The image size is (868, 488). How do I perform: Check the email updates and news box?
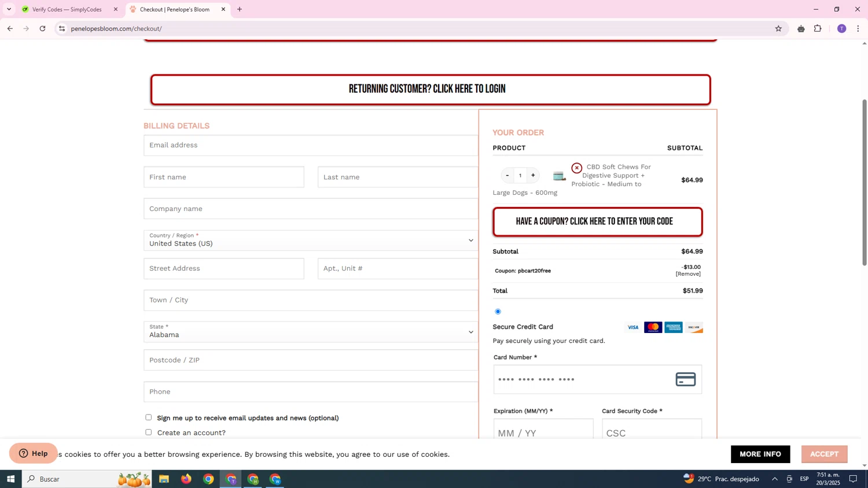149,417
